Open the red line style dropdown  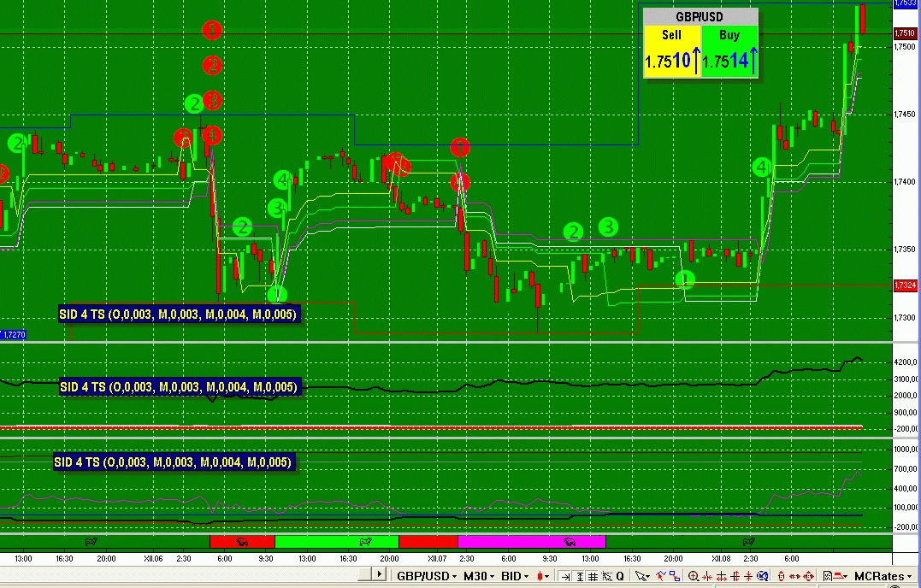click(842, 576)
